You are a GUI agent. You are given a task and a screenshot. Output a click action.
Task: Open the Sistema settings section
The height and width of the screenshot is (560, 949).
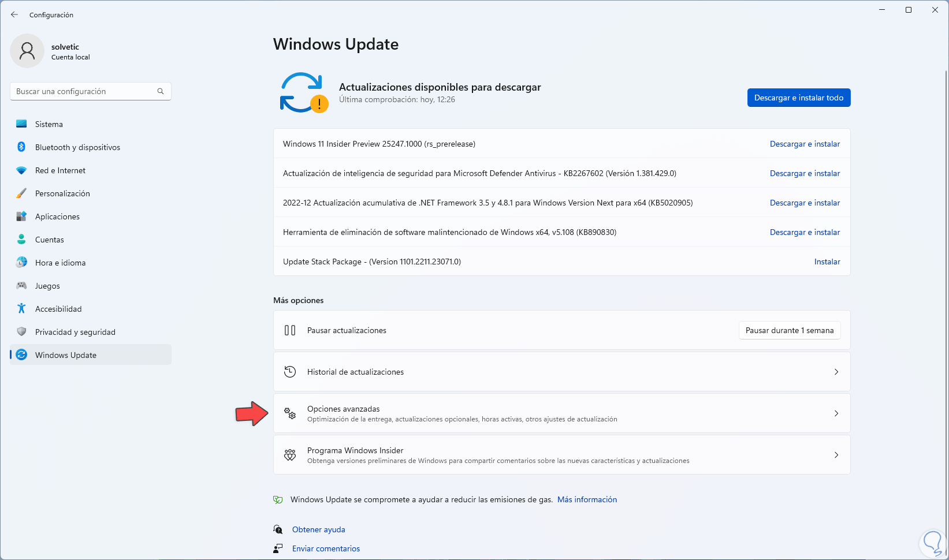tap(49, 124)
